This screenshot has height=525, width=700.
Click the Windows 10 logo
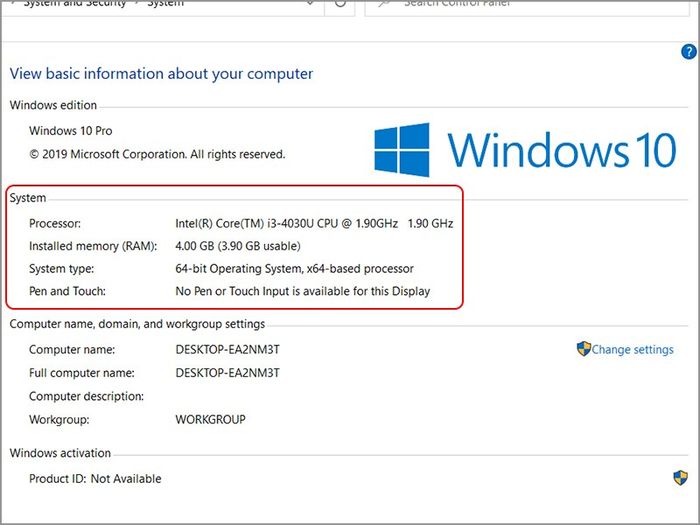525,150
